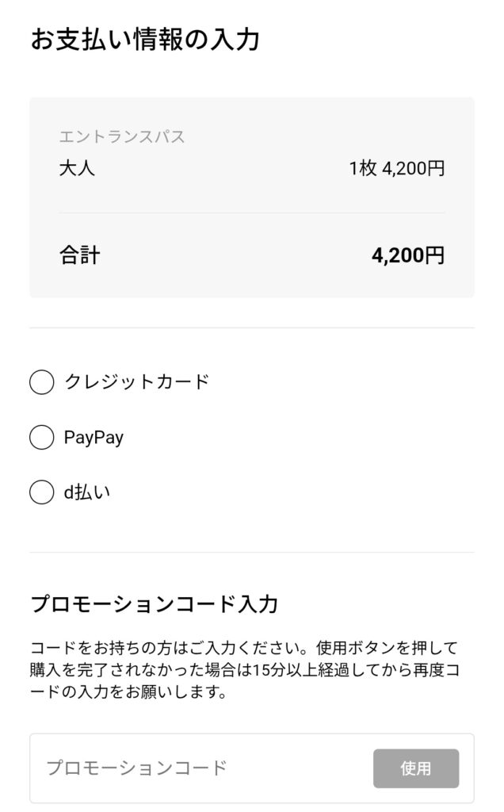Click the divider line above クレジットカード option

[x=252, y=327]
